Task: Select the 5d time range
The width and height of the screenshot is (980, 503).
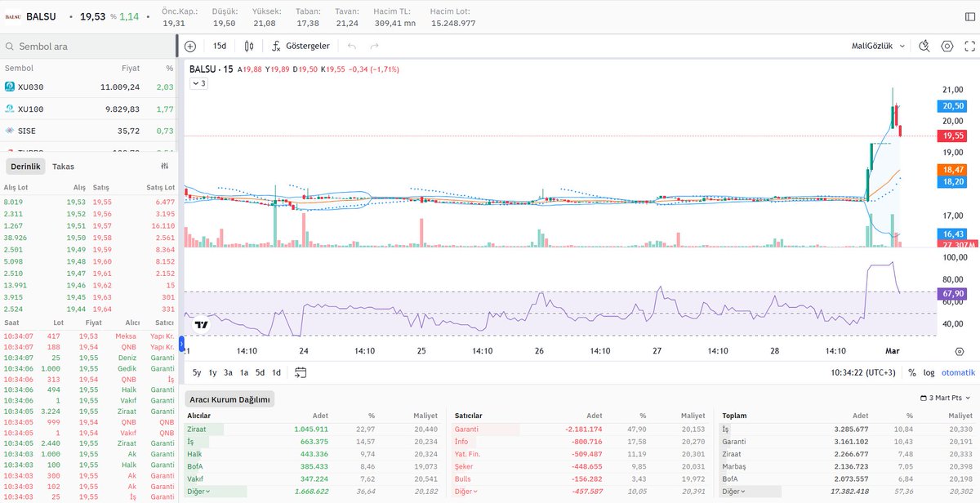Action: coord(260,372)
